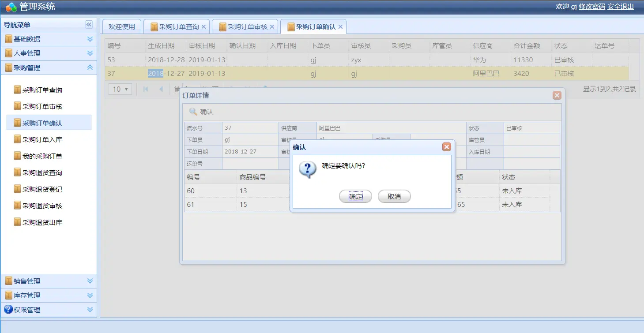Viewport: 644px width, 333px height.
Task: Expand the 库存管理 accordion section
Action: [90, 295]
